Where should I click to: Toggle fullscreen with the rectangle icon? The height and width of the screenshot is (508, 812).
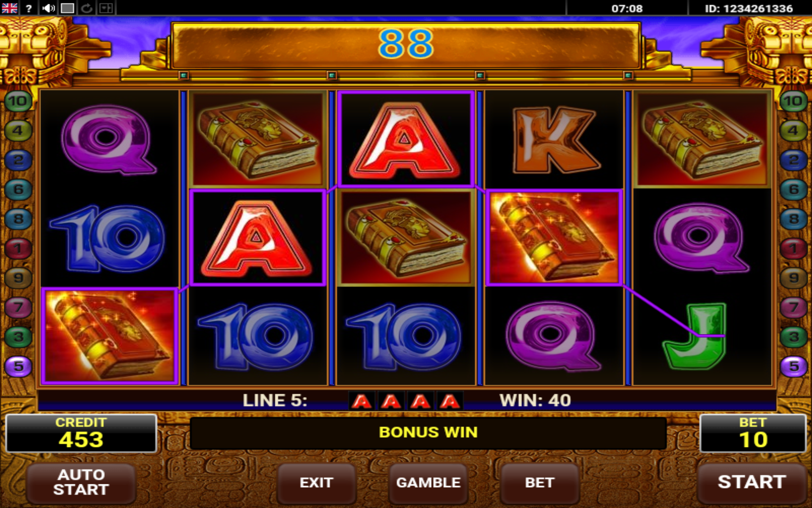point(68,8)
